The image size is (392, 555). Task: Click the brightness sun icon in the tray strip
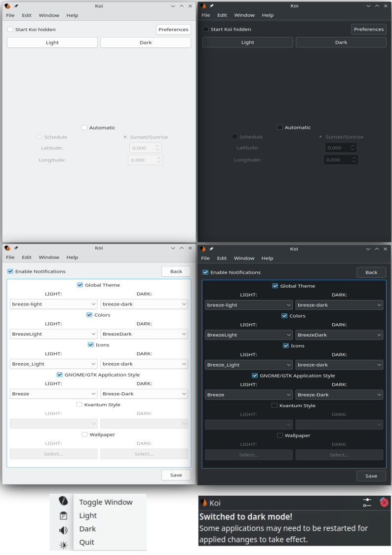pyautogui.click(x=63, y=545)
